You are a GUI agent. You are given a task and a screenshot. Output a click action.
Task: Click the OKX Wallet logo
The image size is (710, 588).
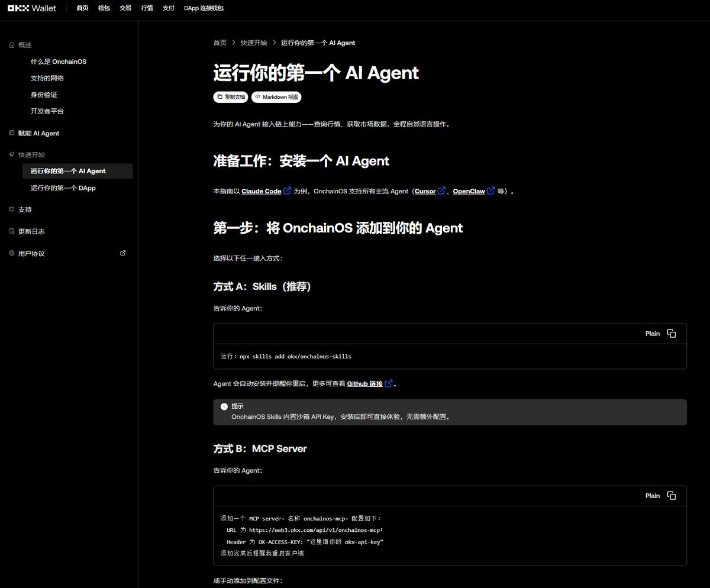(x=31, y=8)
